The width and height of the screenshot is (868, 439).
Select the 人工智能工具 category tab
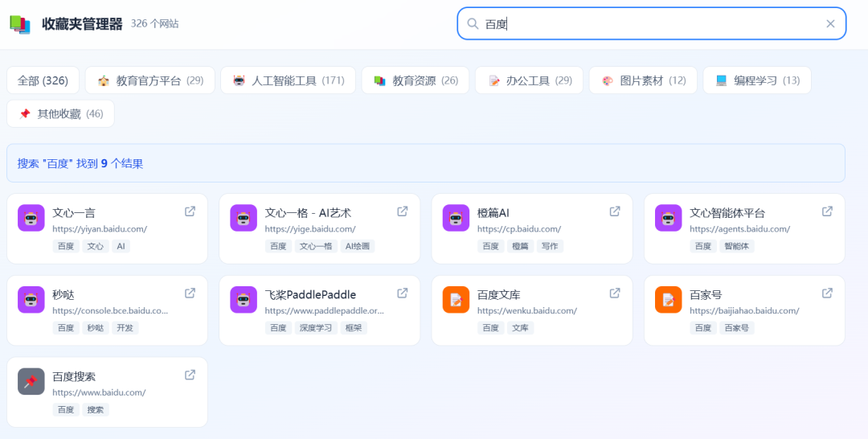(288, 81)
